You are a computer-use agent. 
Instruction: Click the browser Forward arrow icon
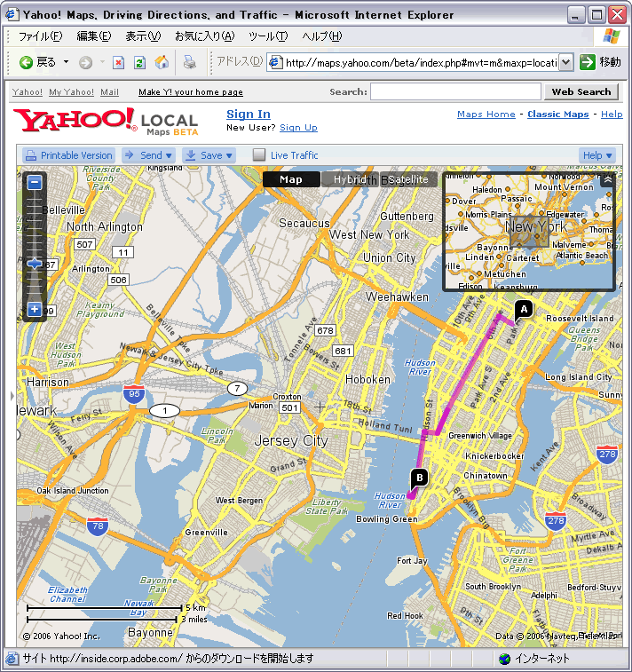click(x=86, y=62)
